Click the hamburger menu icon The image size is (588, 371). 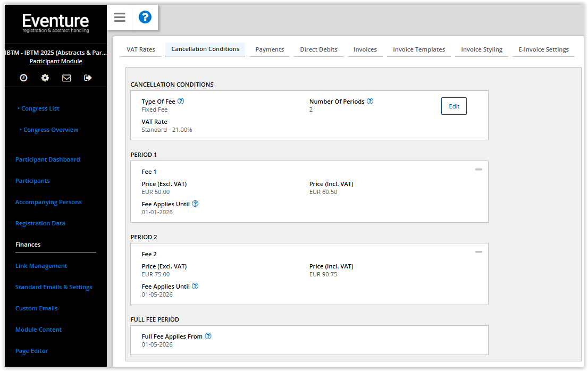point(120,18)
